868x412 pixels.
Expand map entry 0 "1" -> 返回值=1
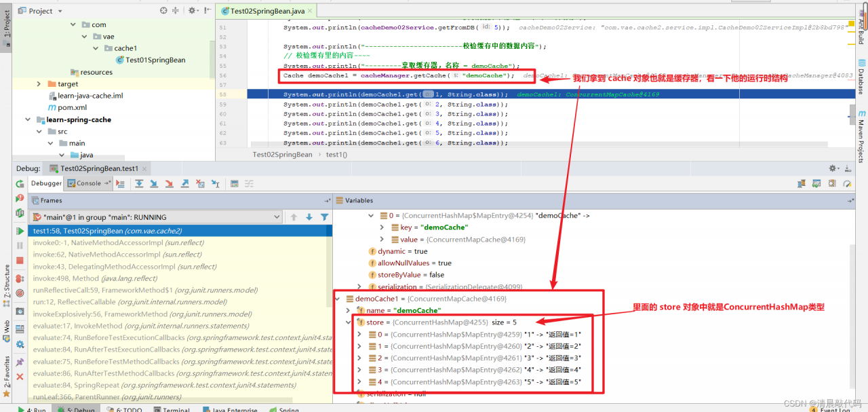(360, 335)
